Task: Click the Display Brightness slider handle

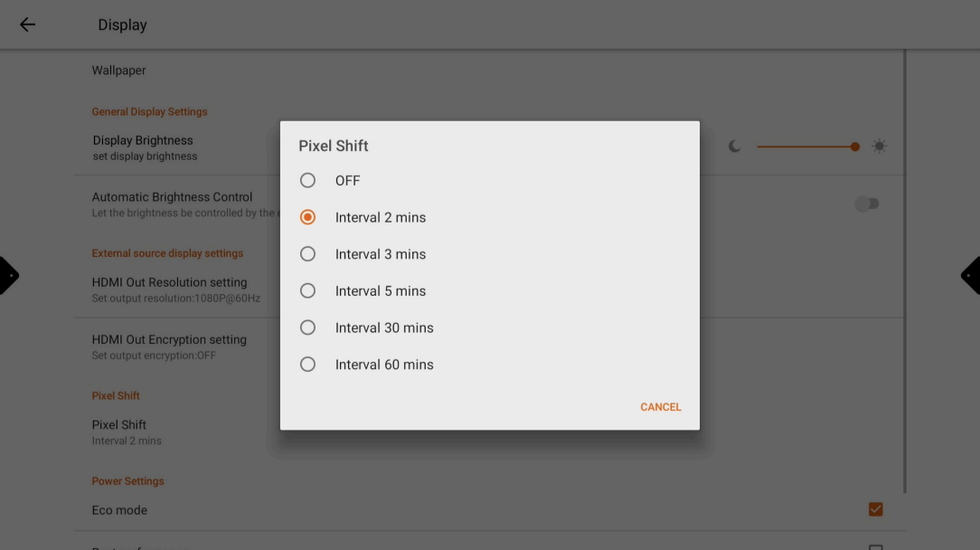Action: click(853, 146)
